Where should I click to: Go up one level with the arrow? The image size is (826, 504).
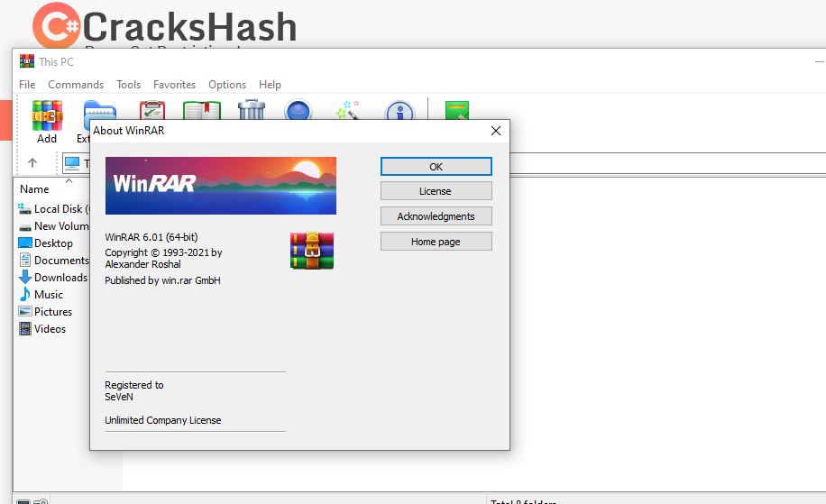click(32, 162)
